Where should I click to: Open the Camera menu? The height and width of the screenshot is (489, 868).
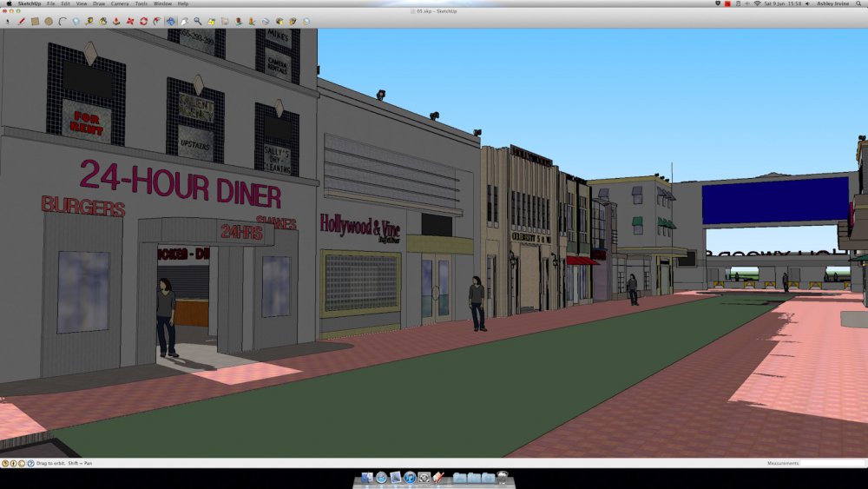[x=120, y=3]
